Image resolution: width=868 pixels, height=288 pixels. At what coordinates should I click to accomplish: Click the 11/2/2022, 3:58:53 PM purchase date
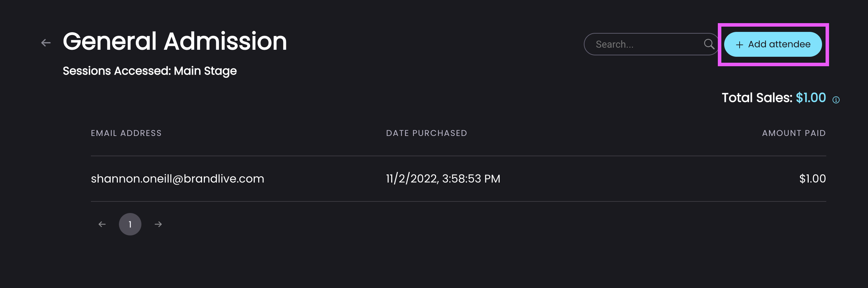pos(443,179)
